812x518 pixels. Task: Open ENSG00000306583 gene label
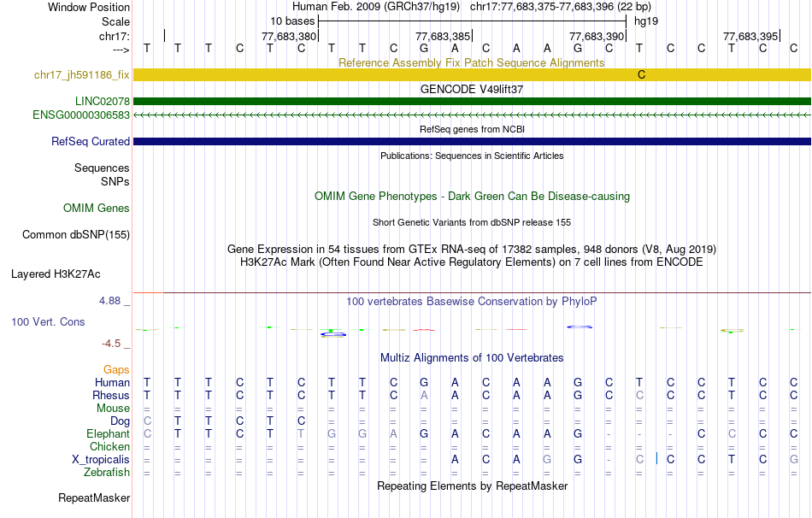[81, 115]
